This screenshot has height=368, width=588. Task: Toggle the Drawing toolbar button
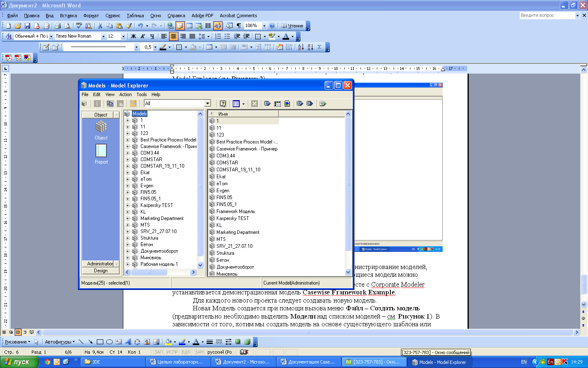[218, 26]
